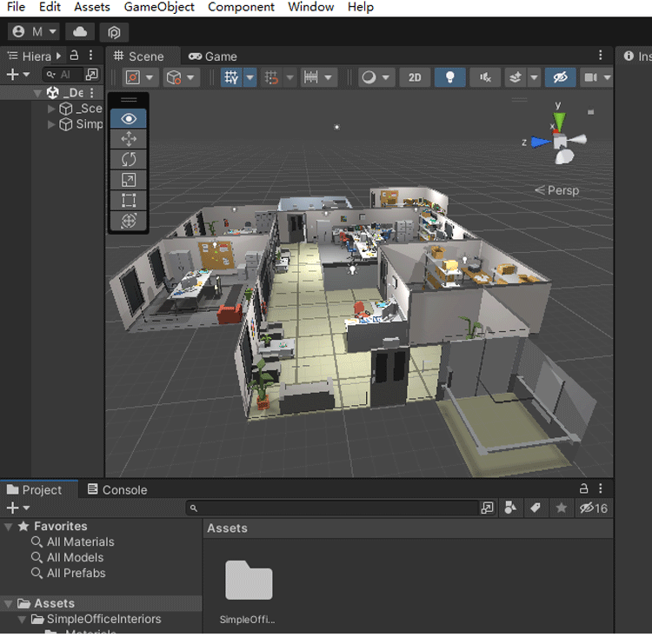The height and width of the screenshot is (644, 652).
Task: Toggle hidden packages visibility showing 16
Action: point(594,508)
